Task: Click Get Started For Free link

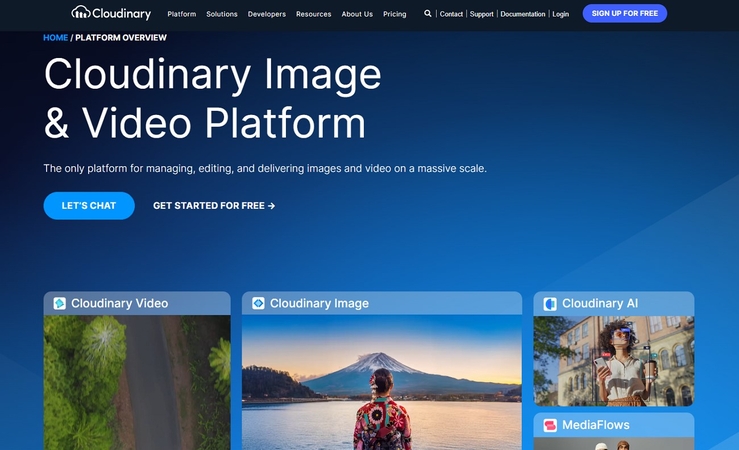Action: pyautogui.click(x=214, y=205)
